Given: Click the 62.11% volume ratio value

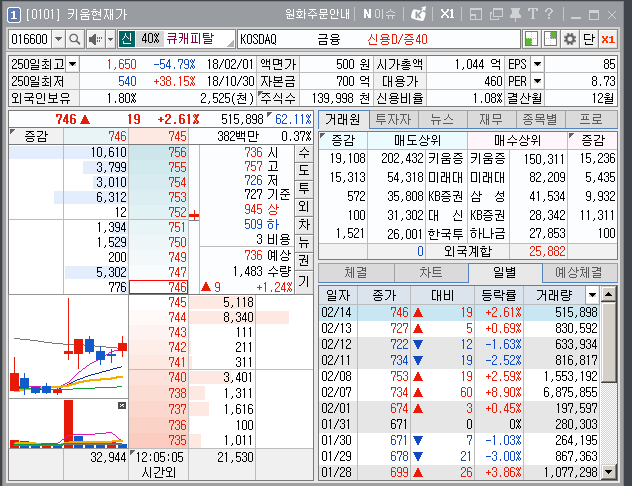Looking at the screenshot, I should pos(293,119).
